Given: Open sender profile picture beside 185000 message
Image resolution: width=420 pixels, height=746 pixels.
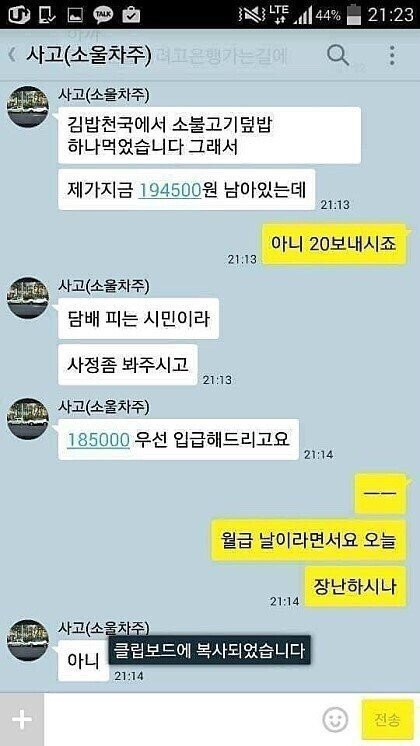Looking at the screenshot, I should (x=28, y=419).
